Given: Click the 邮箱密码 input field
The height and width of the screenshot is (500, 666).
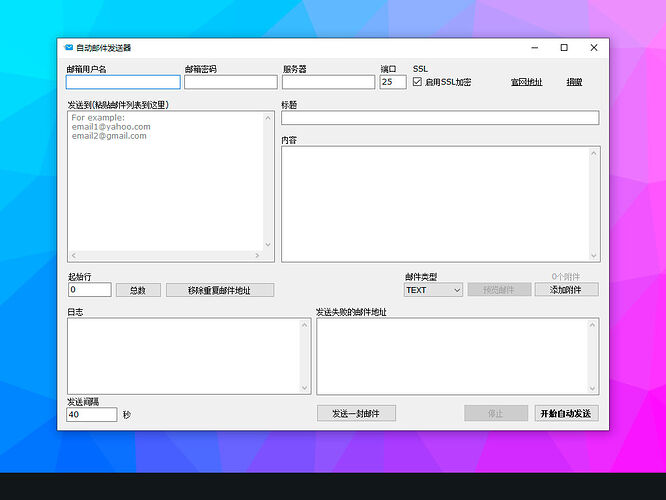Looking at the screenshot, I should [230, 82].
